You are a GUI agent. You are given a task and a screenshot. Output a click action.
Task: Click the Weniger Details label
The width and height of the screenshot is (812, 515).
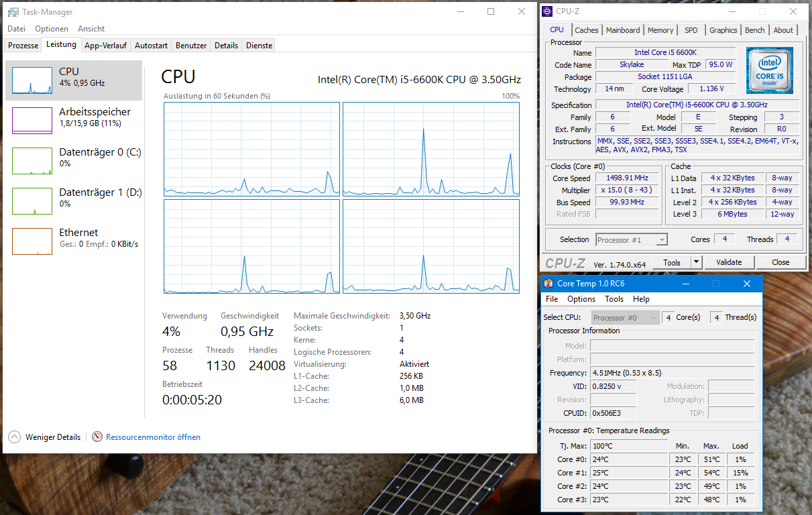[53, 437]
